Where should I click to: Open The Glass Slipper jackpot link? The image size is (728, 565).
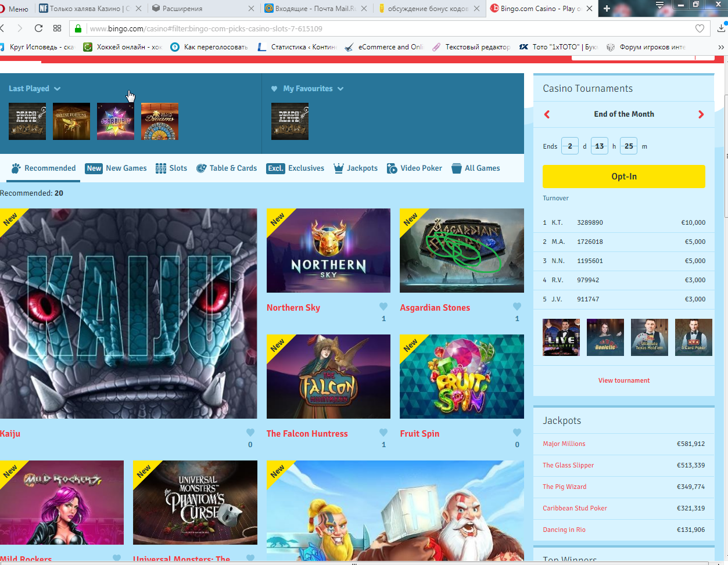568,465
